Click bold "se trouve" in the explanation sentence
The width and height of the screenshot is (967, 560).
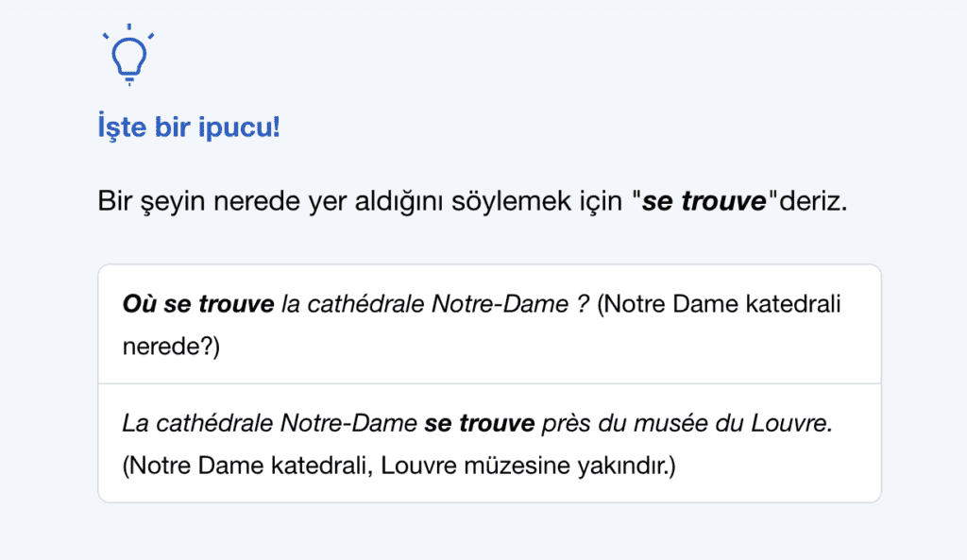(x=704, y=202)
